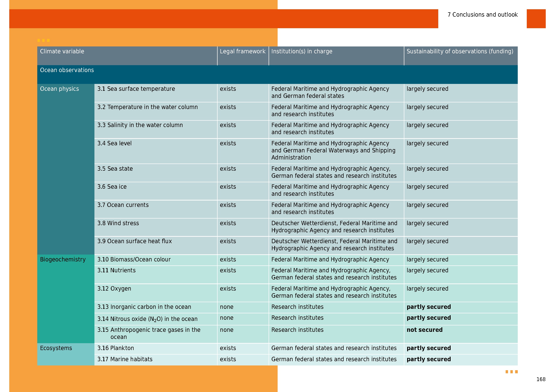This screenshot has height=392, width=555.
Task: Select '3.15 Anthropogenic trace gases in the ocean'
Action: pyautogui.click(x=149, y=333)
